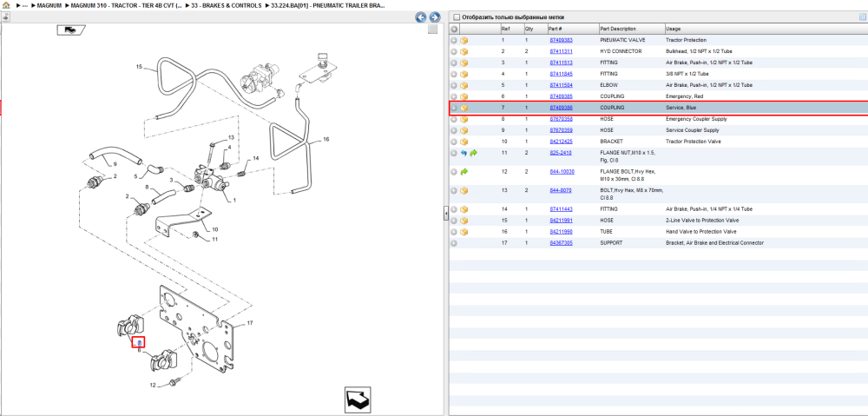
Task: Click callout 17 on the diagram
Action: click(250, 323)
